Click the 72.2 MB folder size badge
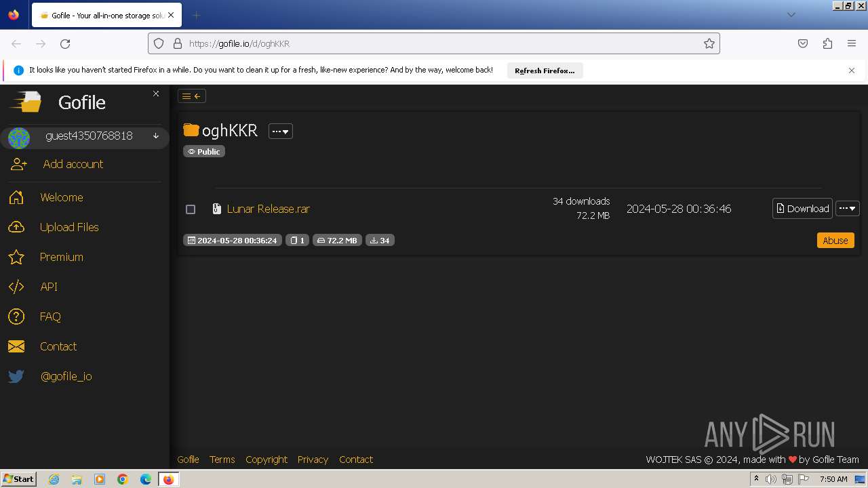868x488 pixels. click(337, 241)
